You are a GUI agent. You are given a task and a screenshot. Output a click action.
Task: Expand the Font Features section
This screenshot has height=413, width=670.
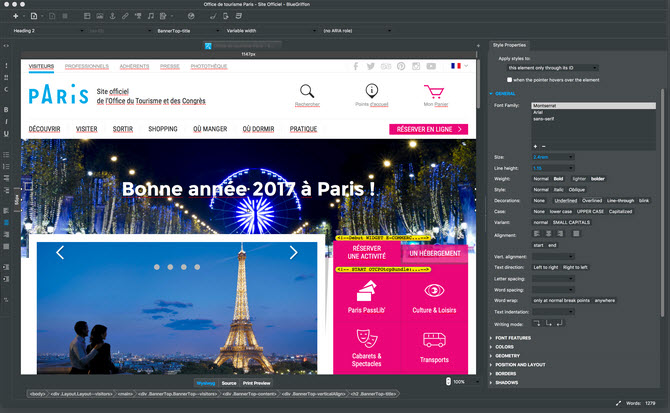coord(511,338)
